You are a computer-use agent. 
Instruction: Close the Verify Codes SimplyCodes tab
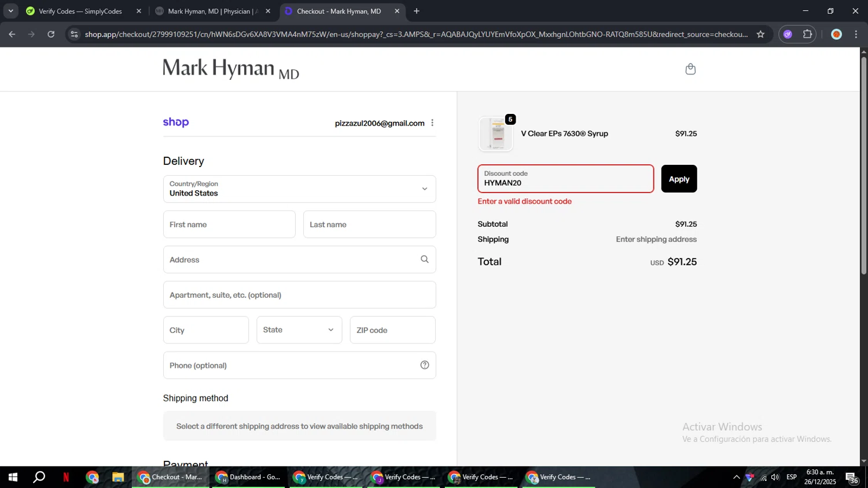click(139, 11)
